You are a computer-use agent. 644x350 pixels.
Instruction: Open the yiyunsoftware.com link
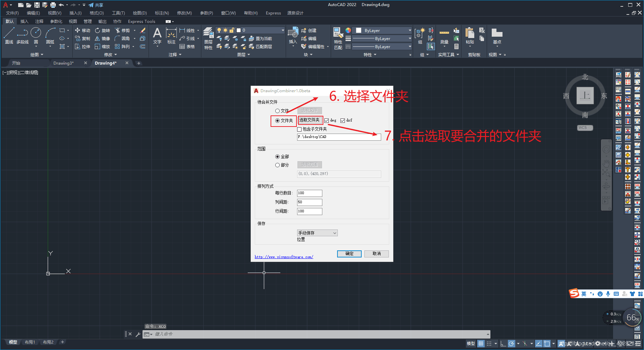(284, 257)
